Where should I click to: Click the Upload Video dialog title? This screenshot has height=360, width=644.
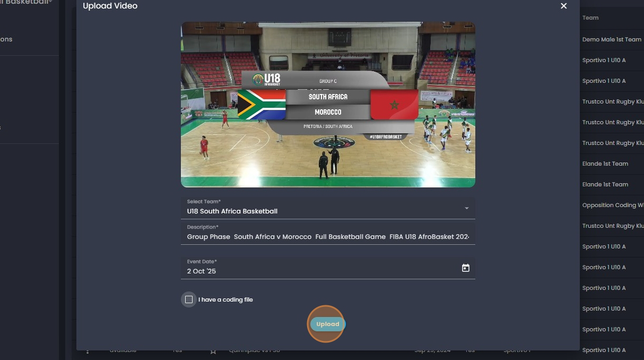[110, 6]
